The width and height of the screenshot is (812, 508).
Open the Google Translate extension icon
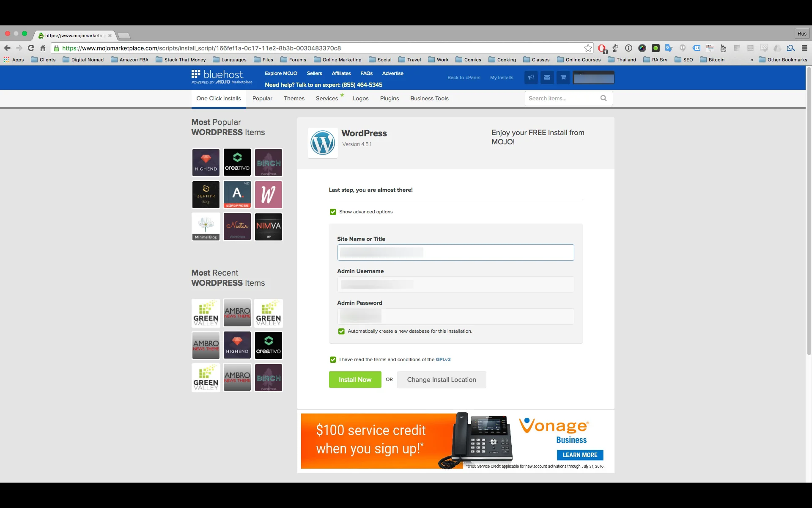click(669, 48)
